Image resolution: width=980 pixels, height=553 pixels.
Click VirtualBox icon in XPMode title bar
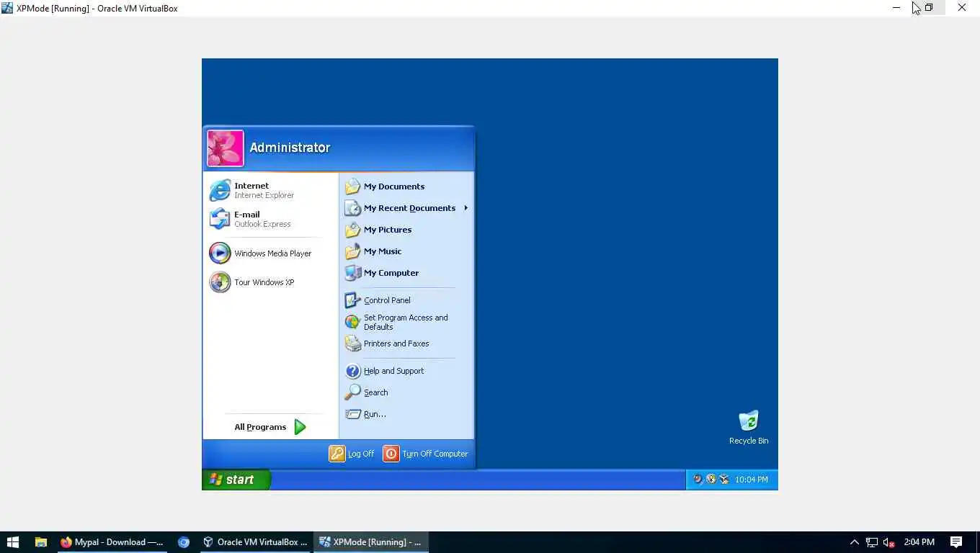[x=7, y=8]
